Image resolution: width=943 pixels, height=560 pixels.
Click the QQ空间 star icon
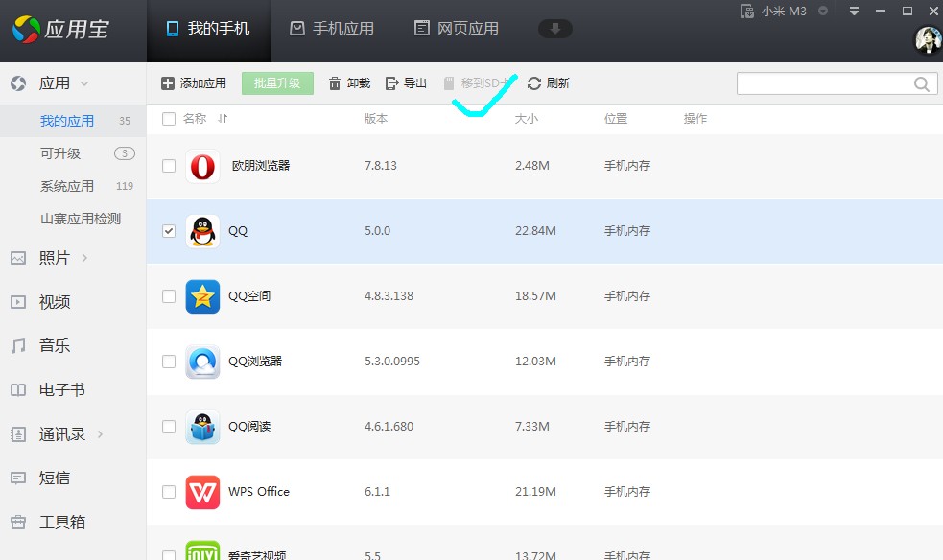(202, 296)
